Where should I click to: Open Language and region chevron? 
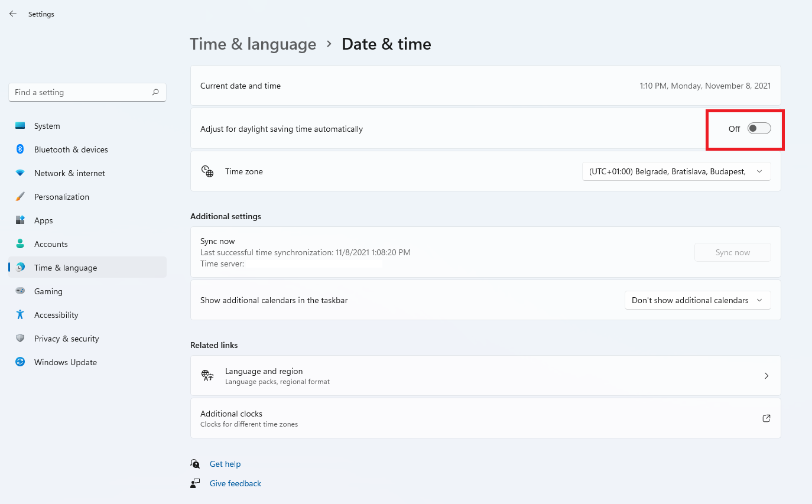point(766,376)
